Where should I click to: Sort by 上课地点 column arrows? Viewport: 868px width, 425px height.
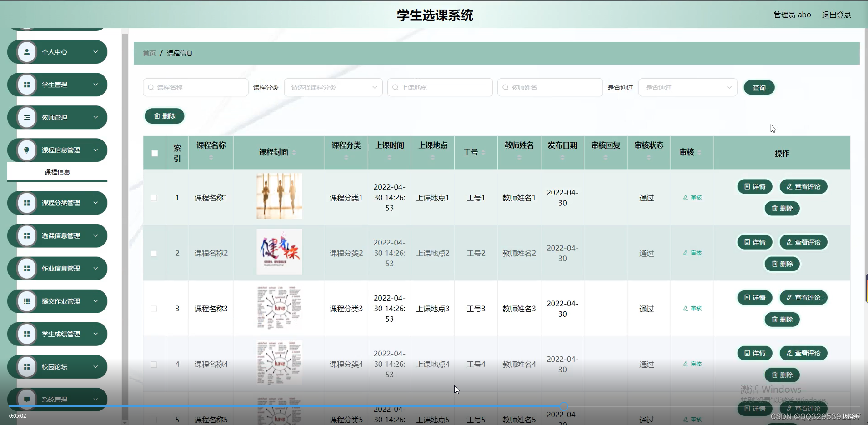tap(433, 157)
